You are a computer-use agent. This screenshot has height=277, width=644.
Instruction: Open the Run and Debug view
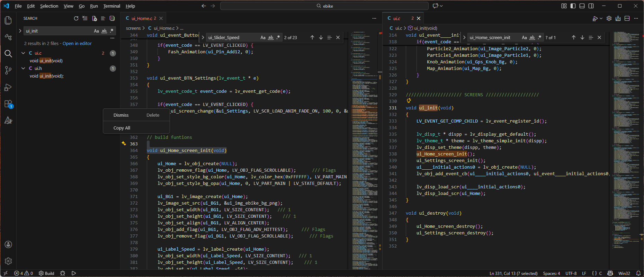pyautogui.click(x=8, y=87)
